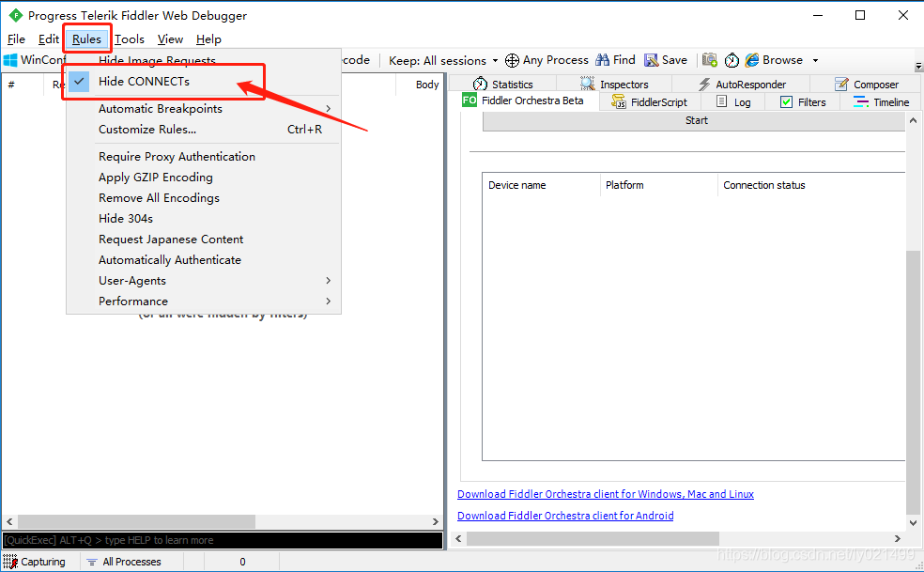Image resolution: width=924 pixels, height=572 pixels.
Task: Click sessions list scroll right arrow
Action: coord(436,521)
